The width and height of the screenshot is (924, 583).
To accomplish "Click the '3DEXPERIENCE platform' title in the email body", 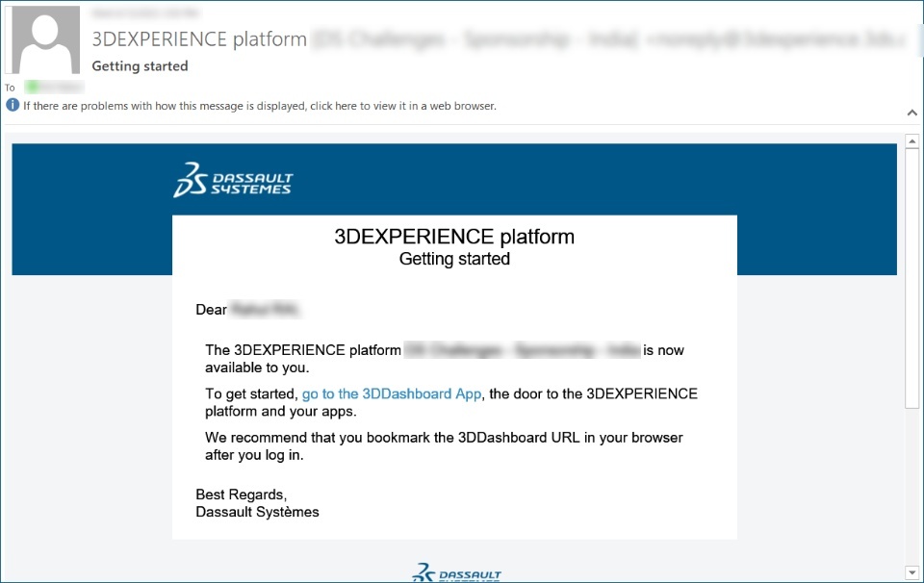I will pyautogui.click(x=454, y=237).
